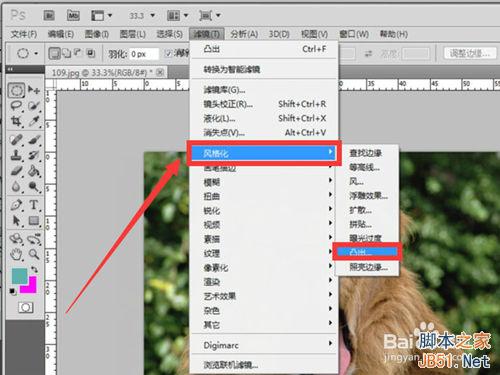Enable Add to Selection mode

67,53
